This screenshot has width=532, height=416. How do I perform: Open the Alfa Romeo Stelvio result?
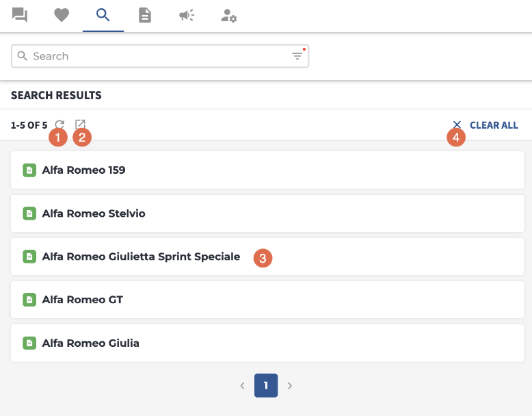pyautogui.click(x=267, y=213)
